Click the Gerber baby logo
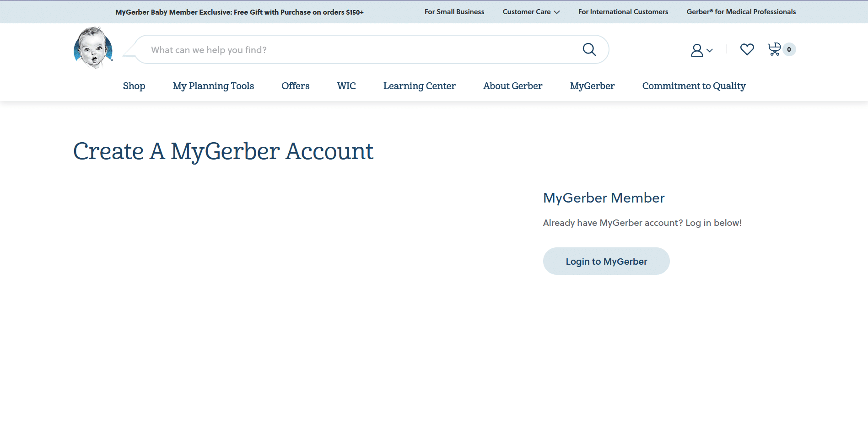Viewport: 868px width, 422px height. pyautogui.click(x=93, y=48)
